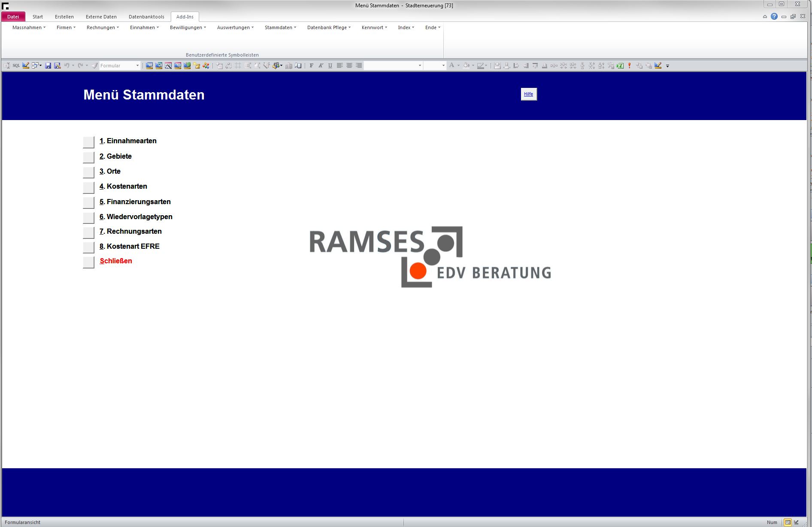The image size is (812, 527).
Task: Click the format painter brush icon
Action: [95, 66]
